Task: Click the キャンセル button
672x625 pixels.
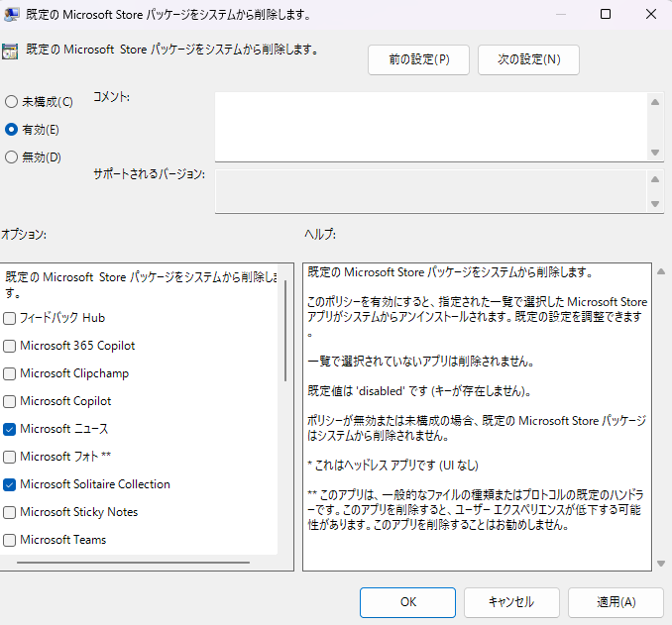Action: pyautogui.click(x=511, y=602)
